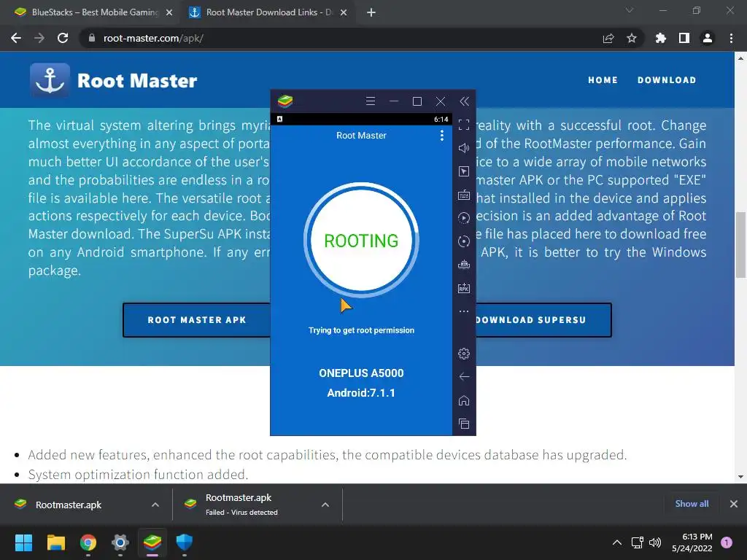Click the BlueStacks fullscreen icon in sidebar

click(x=463, y=125)
